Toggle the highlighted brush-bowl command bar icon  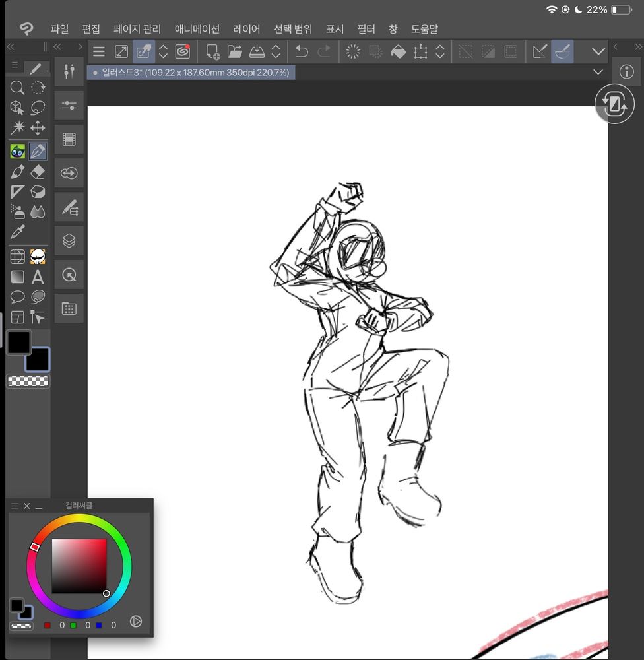(563, 51)
